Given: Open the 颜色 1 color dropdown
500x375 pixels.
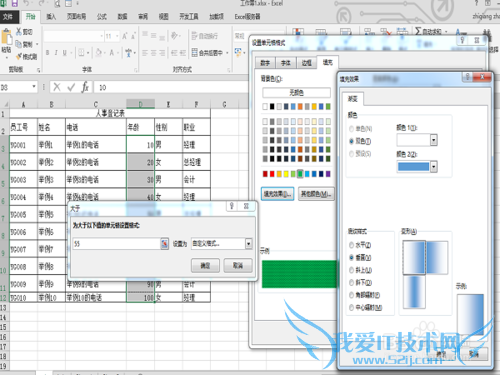Looking at the screenshot, I should pyautogui.click(x=433, y=140).
